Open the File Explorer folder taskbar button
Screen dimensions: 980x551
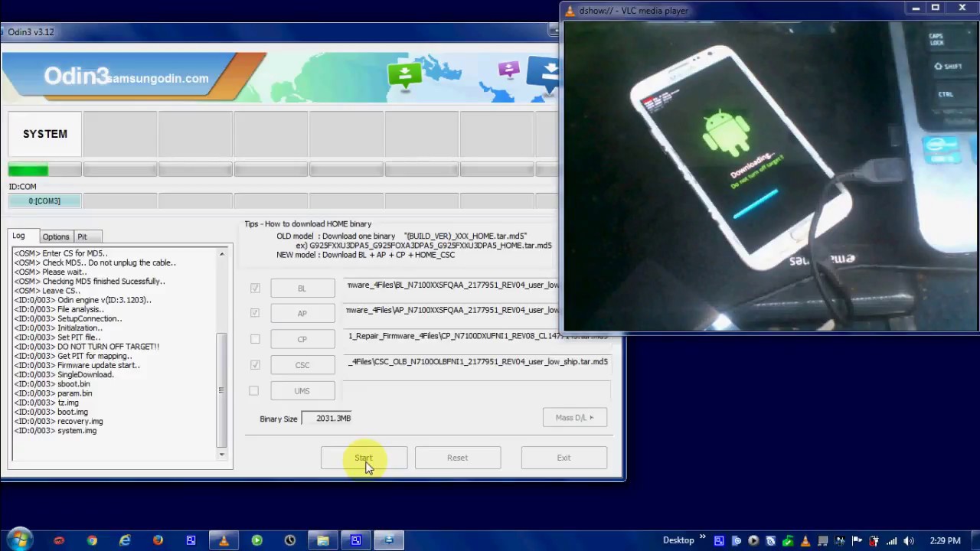tap(323, 540)
